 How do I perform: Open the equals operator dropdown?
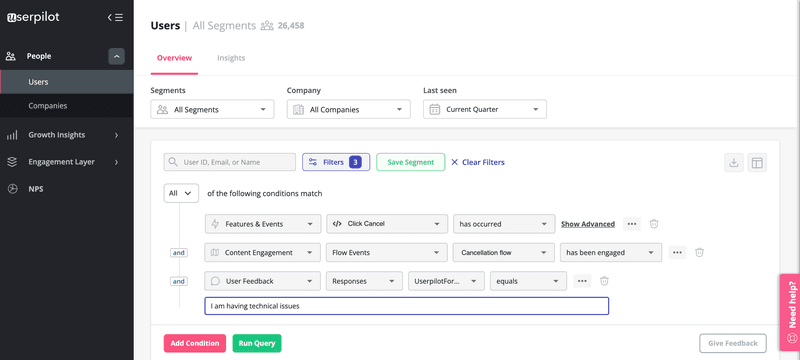(528, 281)
